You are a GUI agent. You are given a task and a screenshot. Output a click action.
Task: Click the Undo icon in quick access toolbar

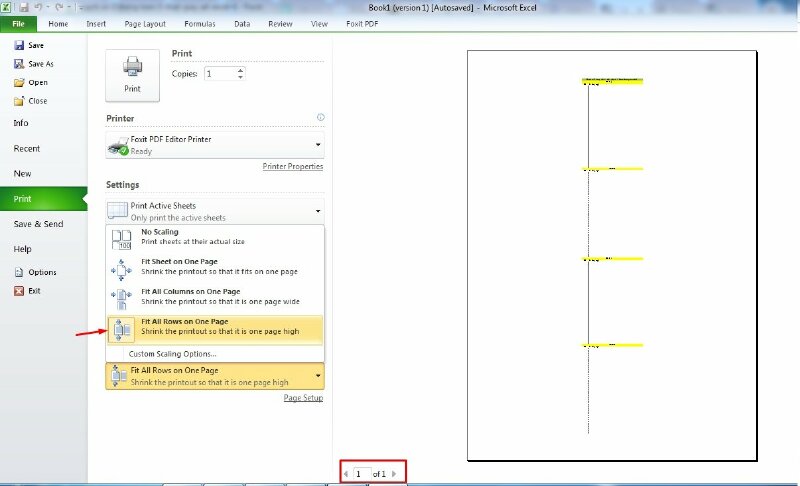[x=38, y=7]
